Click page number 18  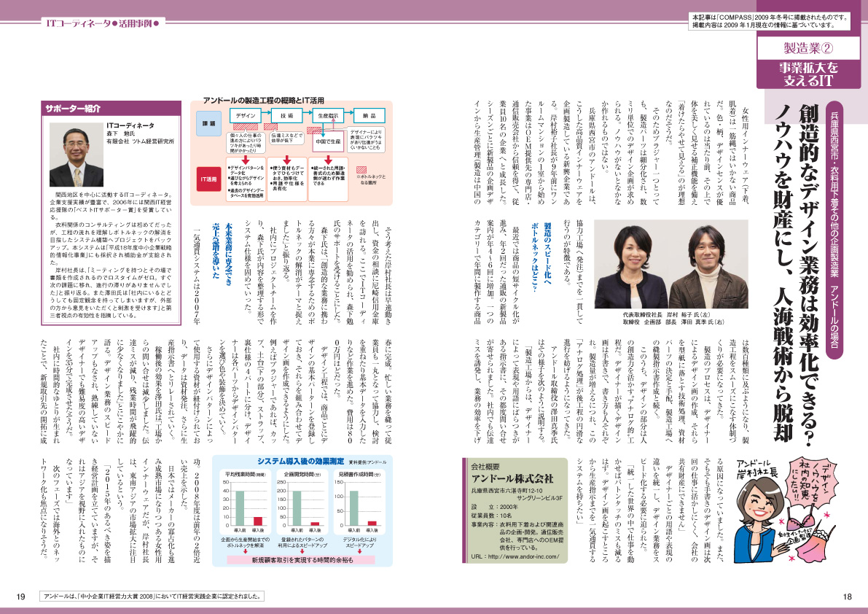pyautogui.click(x=848, y=596)
